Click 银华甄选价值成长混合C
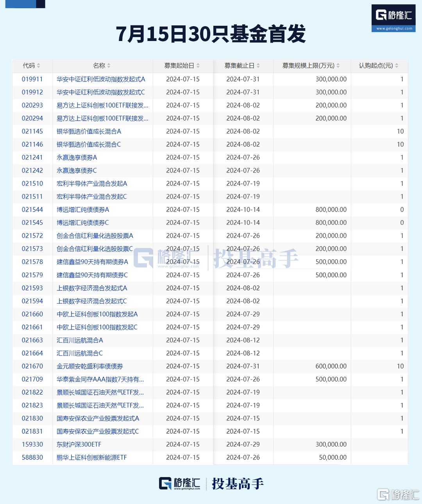The height and width of the screenshot is (504, 422). coord(89,144)
